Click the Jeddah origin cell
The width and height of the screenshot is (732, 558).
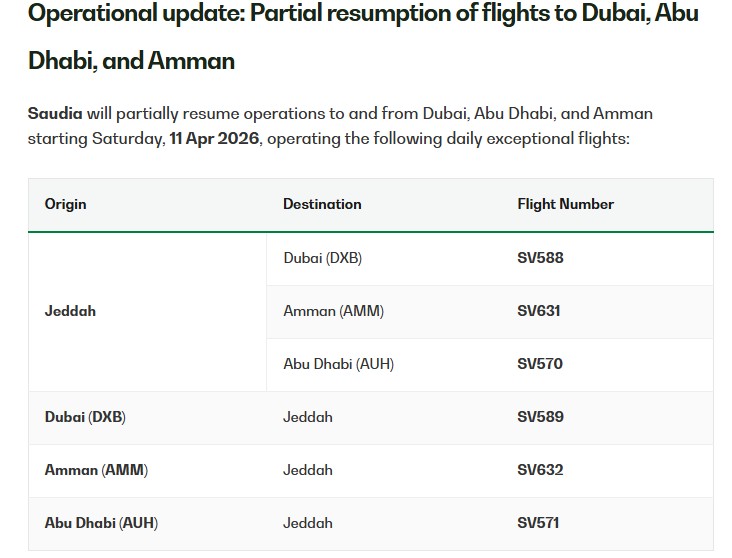click(x=71, y=311)
